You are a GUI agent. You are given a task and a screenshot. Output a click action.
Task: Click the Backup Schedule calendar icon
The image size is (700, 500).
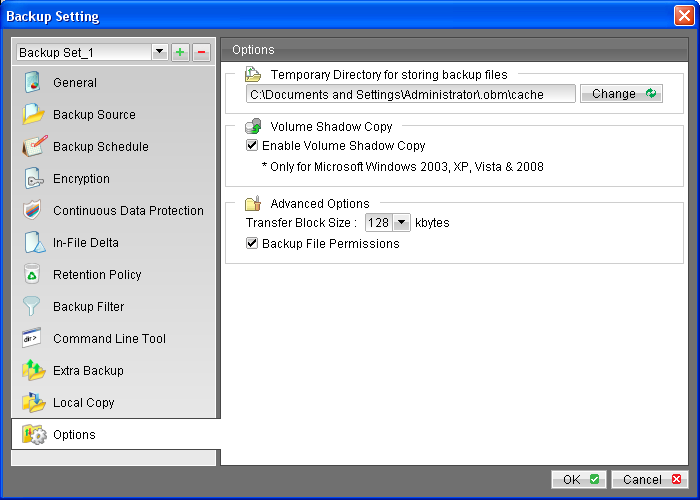[33, 147]
